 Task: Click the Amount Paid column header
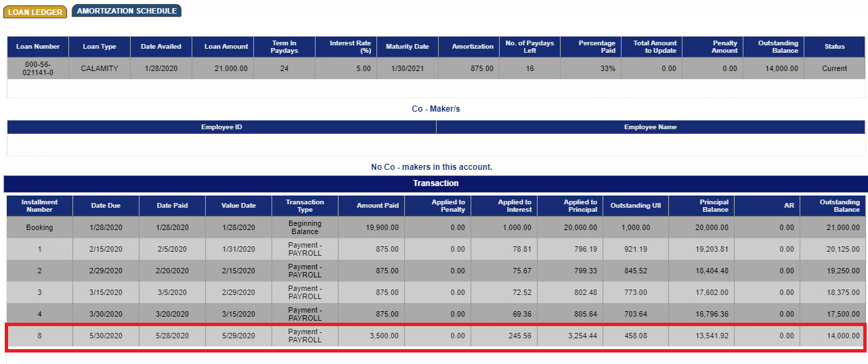pyautogui.click(x=371, y=206)
